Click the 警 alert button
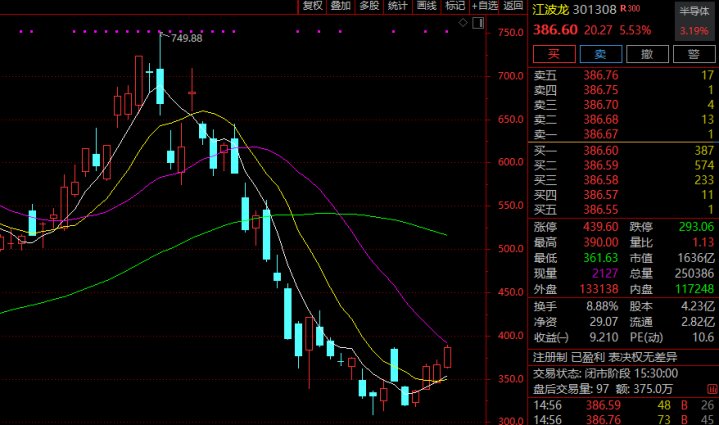 [x=694, y=54]
